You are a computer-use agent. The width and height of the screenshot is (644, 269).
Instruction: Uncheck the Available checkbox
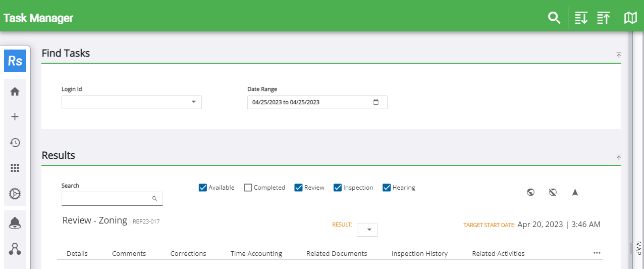pos(203,188)
